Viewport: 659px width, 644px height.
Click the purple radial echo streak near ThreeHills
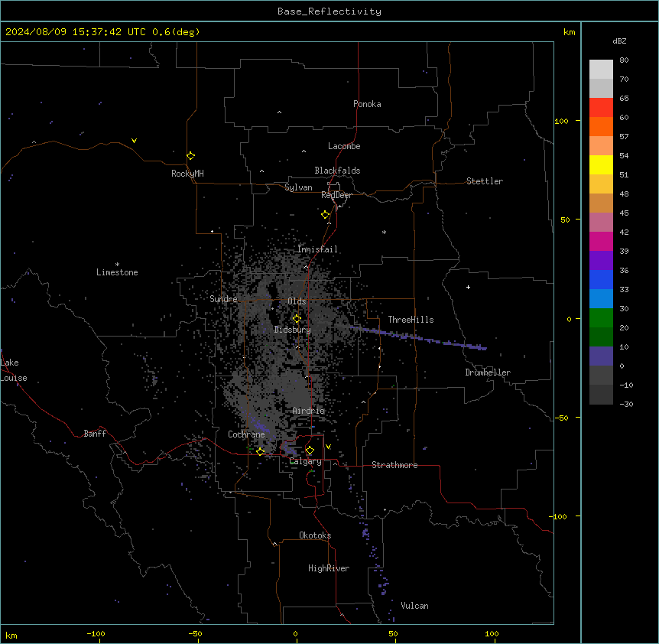(418, 337)
